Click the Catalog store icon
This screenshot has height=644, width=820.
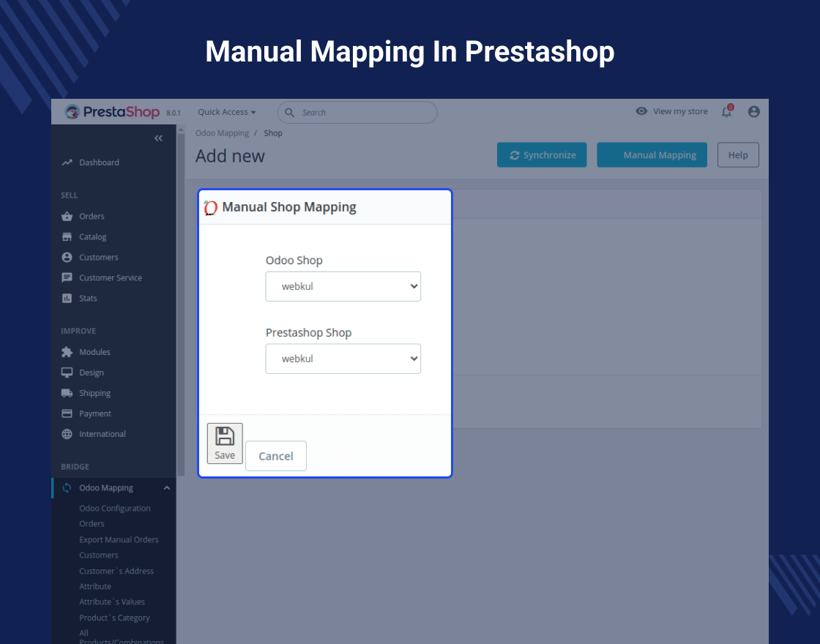(x=67, y=237)
